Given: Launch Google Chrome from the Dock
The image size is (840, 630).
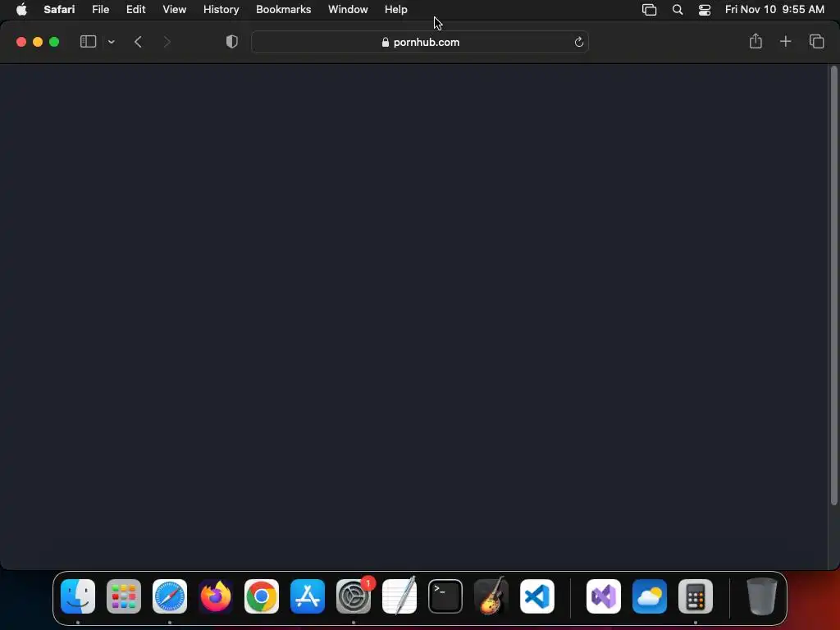Looking at the screenshot, I should pos(262,596).
